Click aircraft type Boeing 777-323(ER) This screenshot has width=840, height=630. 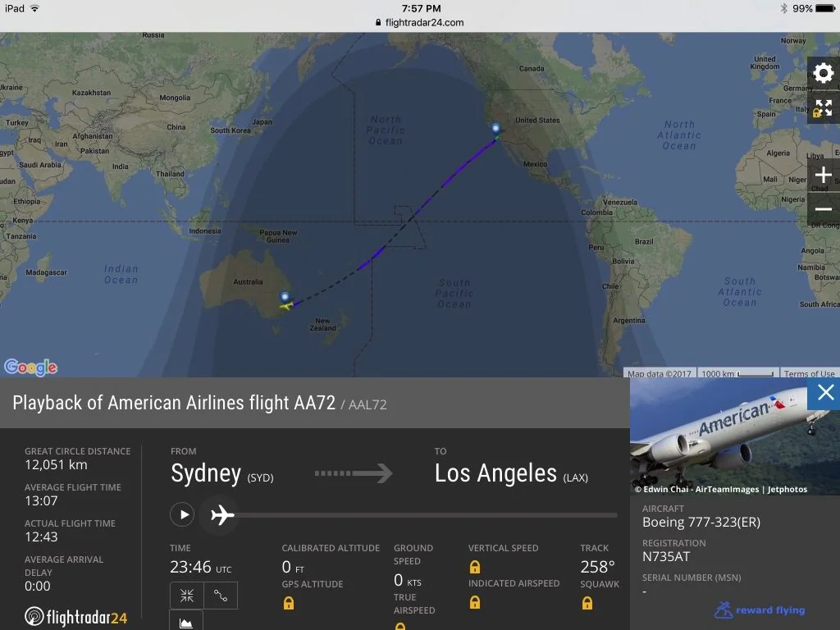click(x=701, y=523)
